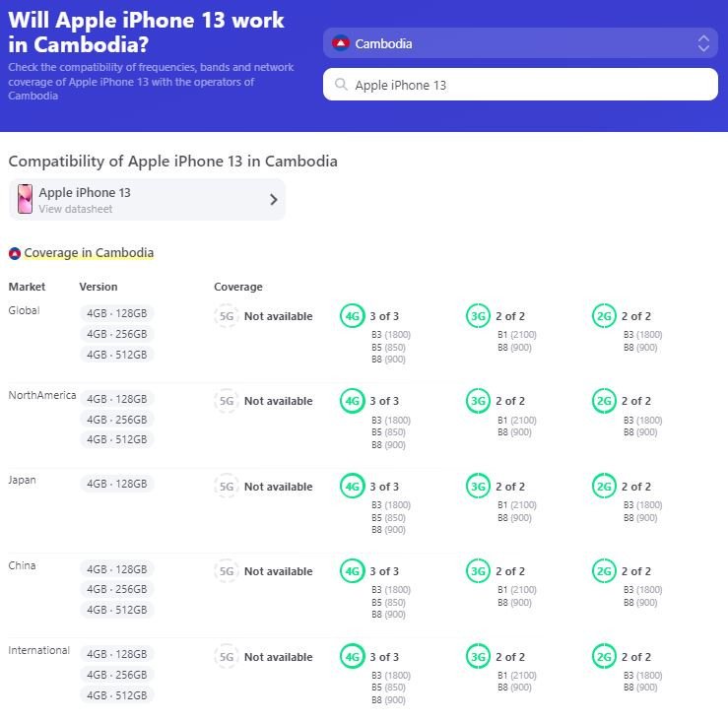Select China 4GB · 256GB version chip
Screen dimensions: 728x722
(x=117, y=589)
